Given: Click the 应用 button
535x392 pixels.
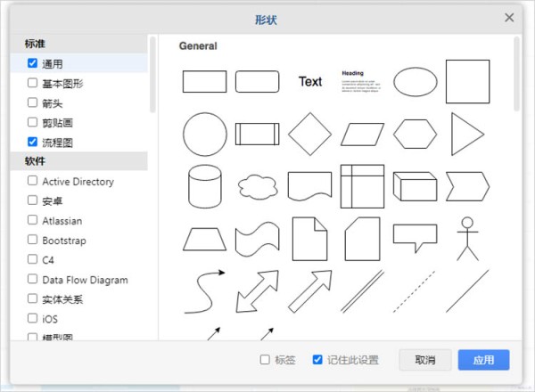Looking at the screenshot, I should click(484, 360).
